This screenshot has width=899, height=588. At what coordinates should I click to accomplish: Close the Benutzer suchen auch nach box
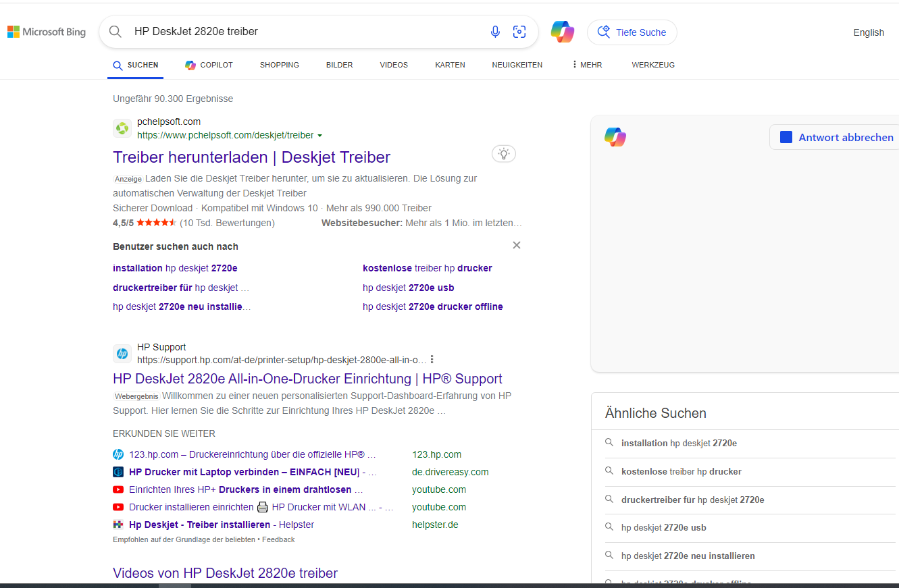pyautogui.click(x=517, y=245)
